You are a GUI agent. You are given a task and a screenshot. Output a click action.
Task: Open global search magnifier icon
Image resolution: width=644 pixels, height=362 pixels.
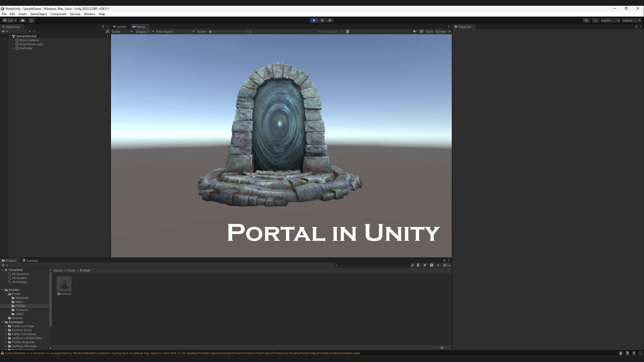point(595,20)
